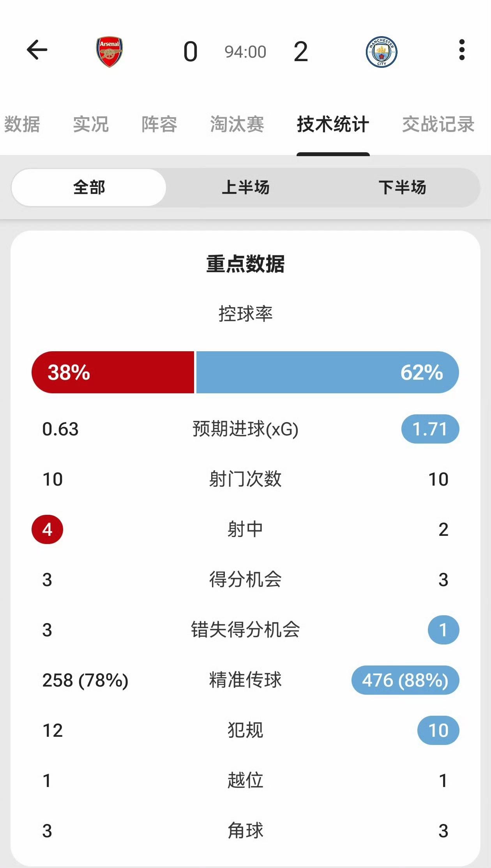
Task: Switch to the 数据 tab
Action: (22, 125)
